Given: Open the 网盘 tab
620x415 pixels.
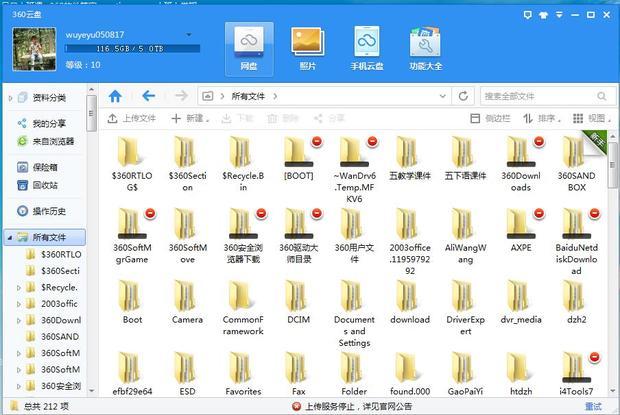Looking at the screenshot, I should tap(249, 49).
